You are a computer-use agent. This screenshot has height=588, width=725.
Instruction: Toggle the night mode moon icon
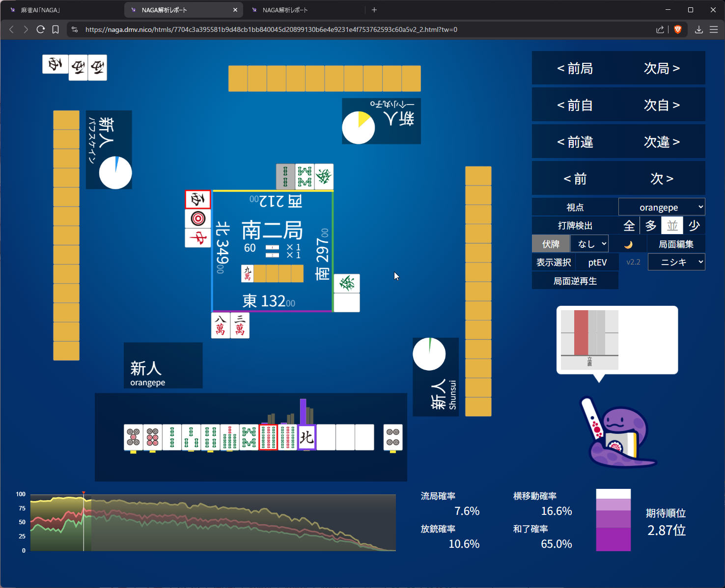[628, 244]
